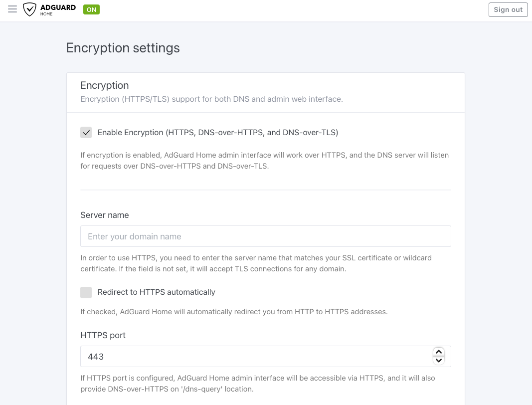Click the HTTPS/TLS support subtitle text
The width and height of the screenshot is (532, 405).
(211, 99)
